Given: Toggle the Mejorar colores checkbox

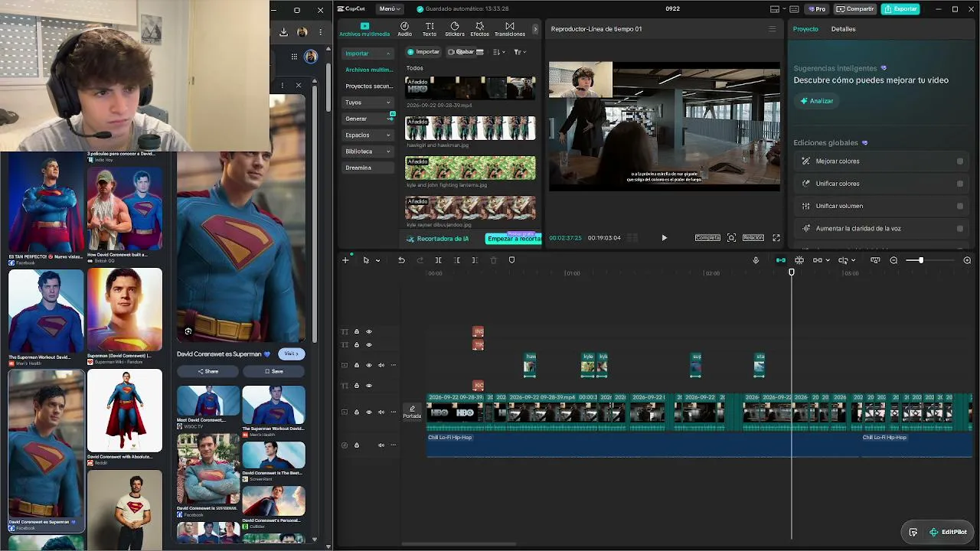Looking at the screenshot, I should (960, 161).
